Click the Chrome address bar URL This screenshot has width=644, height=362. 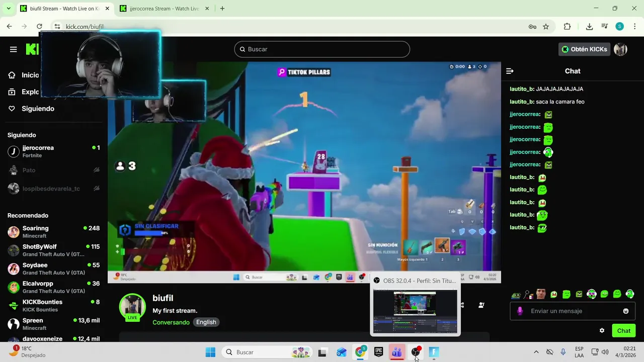[85, 27]
